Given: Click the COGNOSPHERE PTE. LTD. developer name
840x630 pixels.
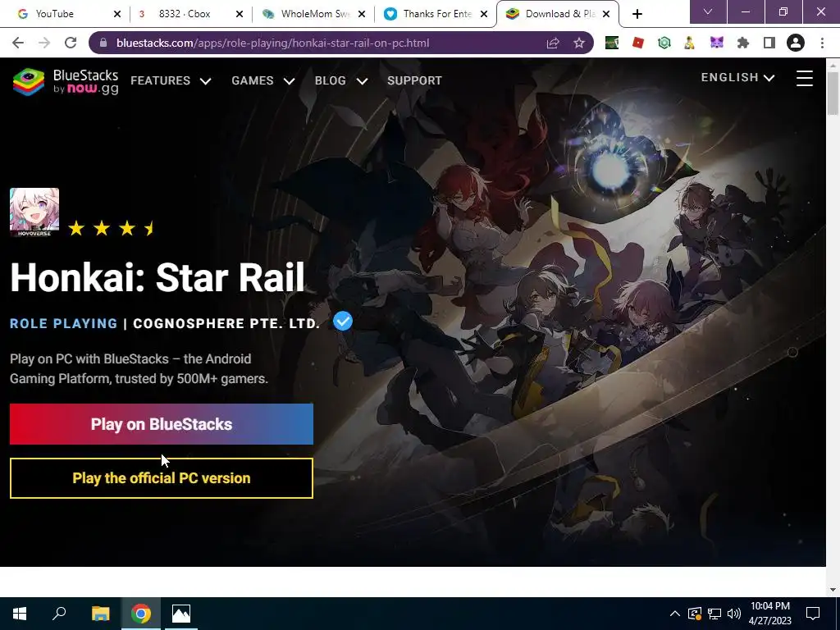Looking at the screenshot, I should click(226, 323).
